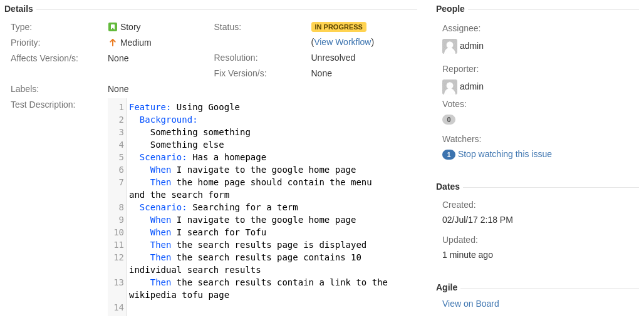Click the Assignee admin avatar

pyautogui.click(x=450, y=46)
